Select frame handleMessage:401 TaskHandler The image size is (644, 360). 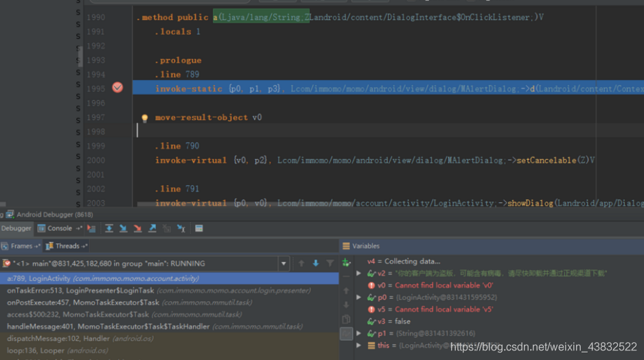[x=169, y=326]
